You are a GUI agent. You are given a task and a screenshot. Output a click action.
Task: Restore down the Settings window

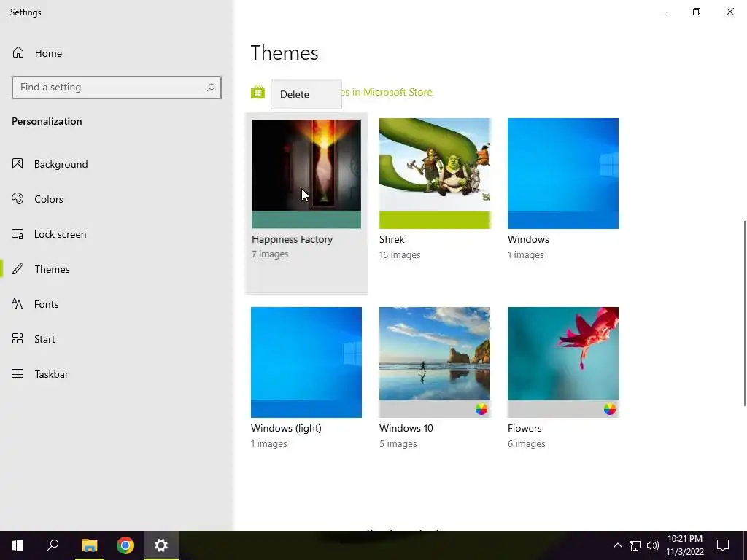pos(697,12)
